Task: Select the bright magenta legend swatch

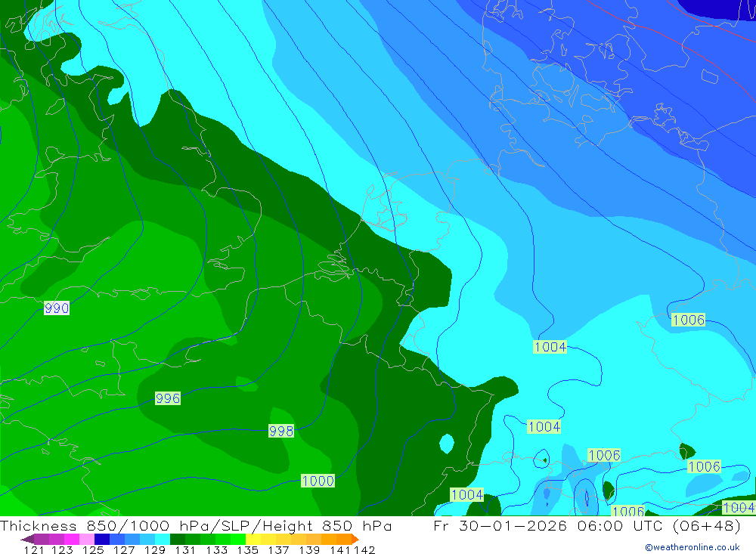Action: [70, 539]
